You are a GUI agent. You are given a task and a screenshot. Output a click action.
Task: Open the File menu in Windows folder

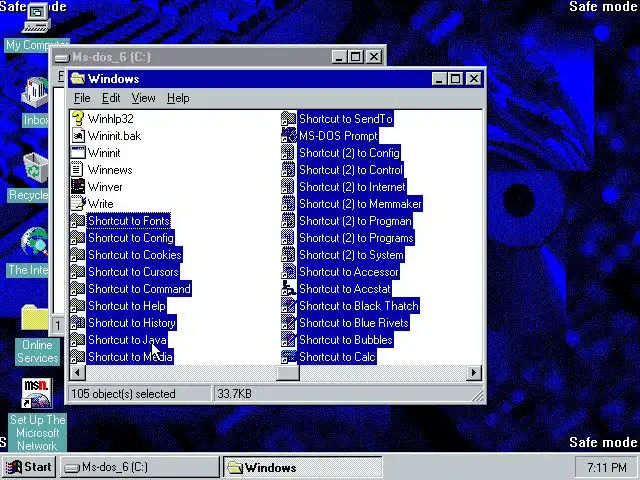(x=82, y=98)
